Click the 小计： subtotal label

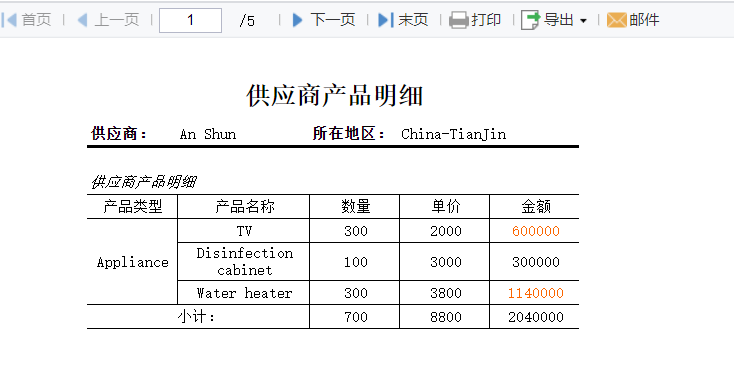click(x=197, y=317)
